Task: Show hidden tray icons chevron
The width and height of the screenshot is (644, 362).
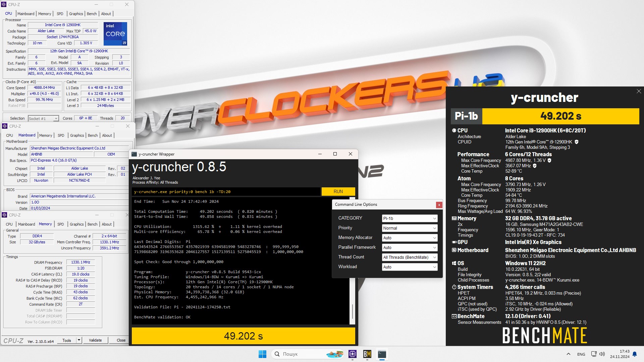Action: point(568,354)
